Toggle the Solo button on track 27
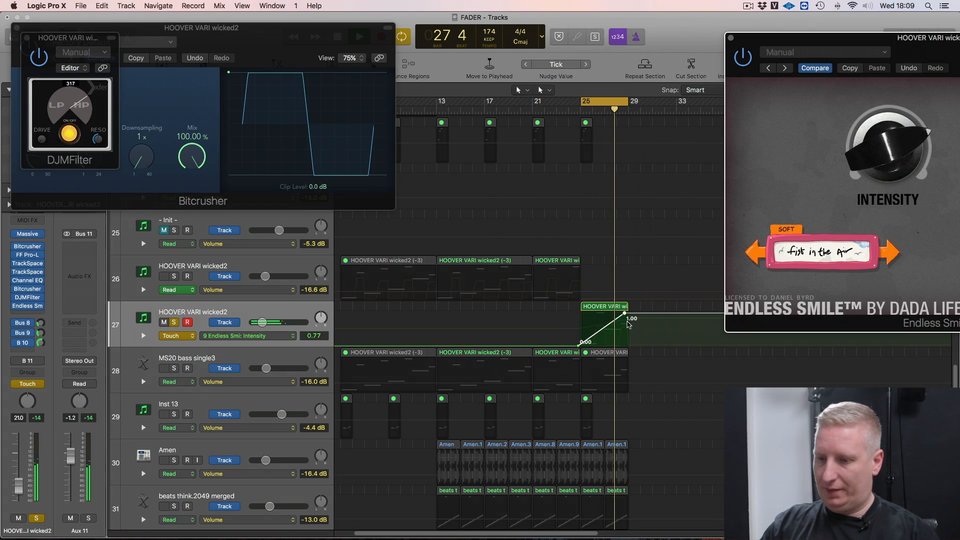 tap(174, 322)
